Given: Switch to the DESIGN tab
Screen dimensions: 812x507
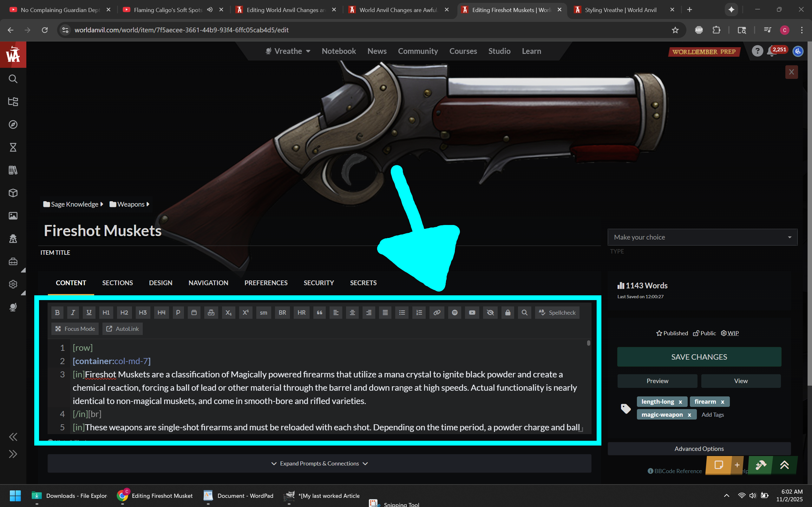Looking at the screenshot, I should 160,283.
